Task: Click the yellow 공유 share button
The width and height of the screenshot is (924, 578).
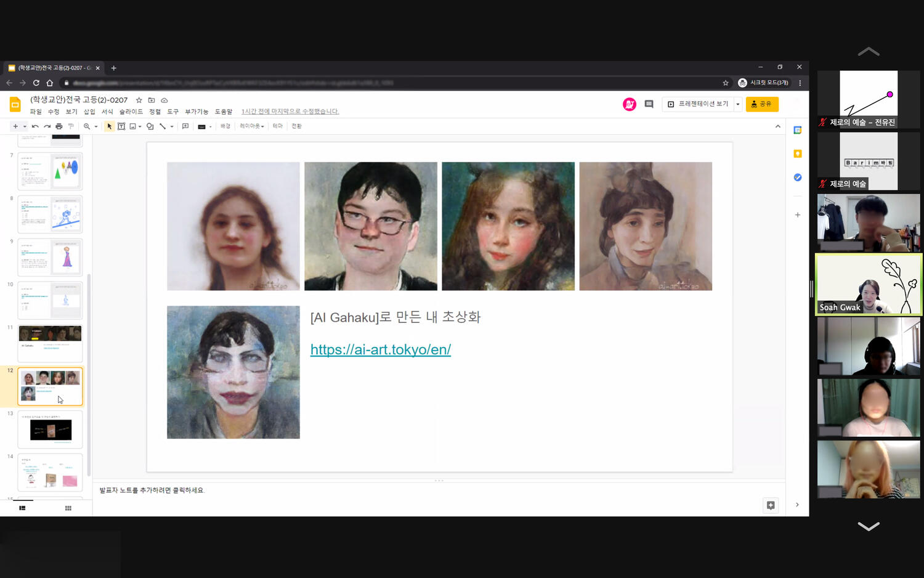Action: point(762,104)
